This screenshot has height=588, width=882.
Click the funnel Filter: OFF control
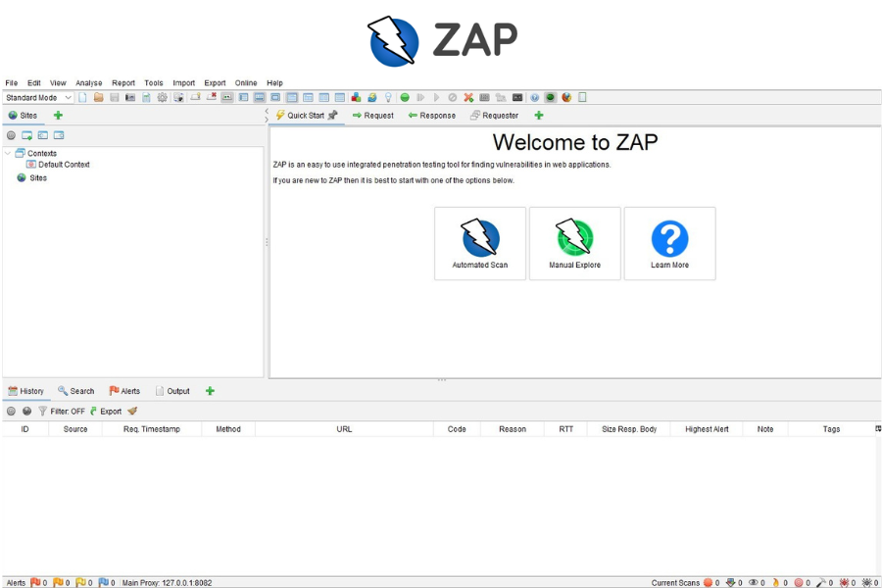point(62,412)
